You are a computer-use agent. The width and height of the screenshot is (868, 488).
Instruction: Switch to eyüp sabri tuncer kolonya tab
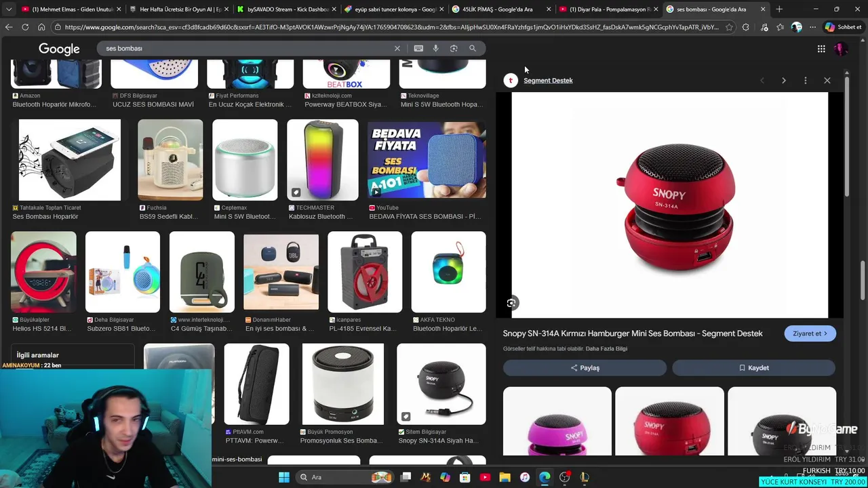pos(393,9)
